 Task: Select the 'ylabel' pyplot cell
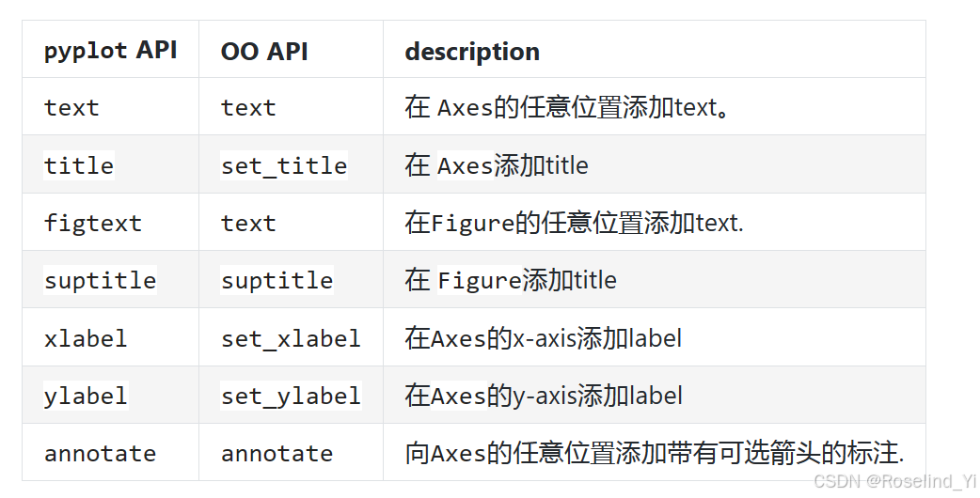pos(86,396)
